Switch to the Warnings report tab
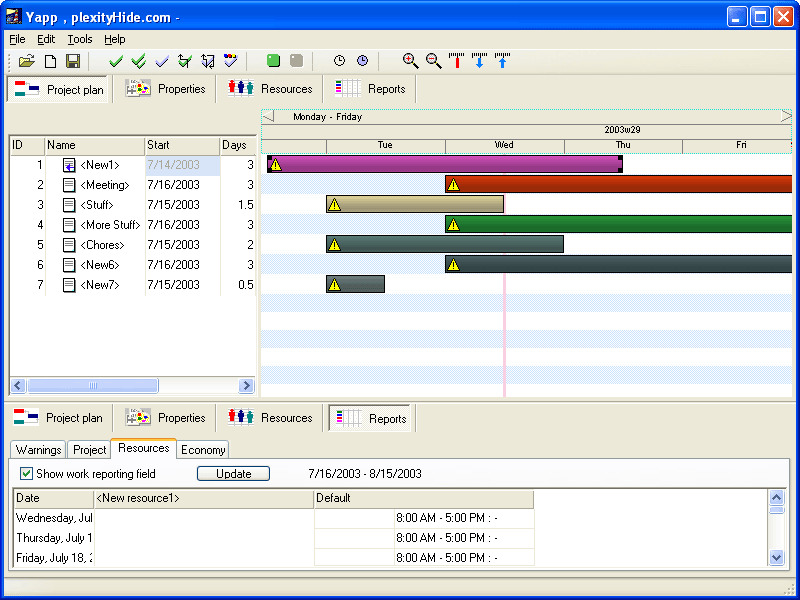 [38, 449]
